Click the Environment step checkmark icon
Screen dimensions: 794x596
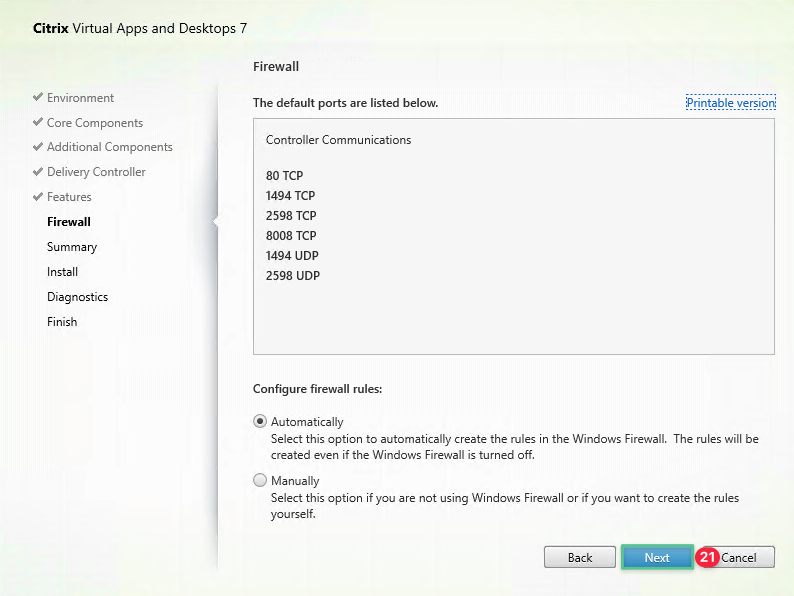pos(38,98)
